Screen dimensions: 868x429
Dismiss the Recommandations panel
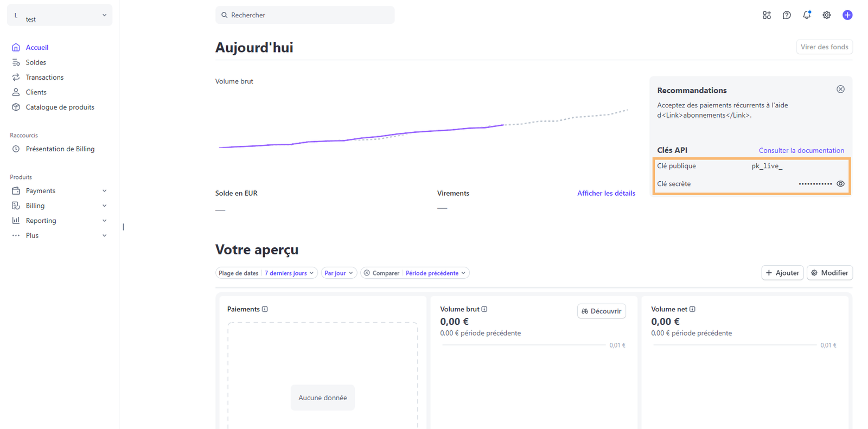tap(840, 89)
